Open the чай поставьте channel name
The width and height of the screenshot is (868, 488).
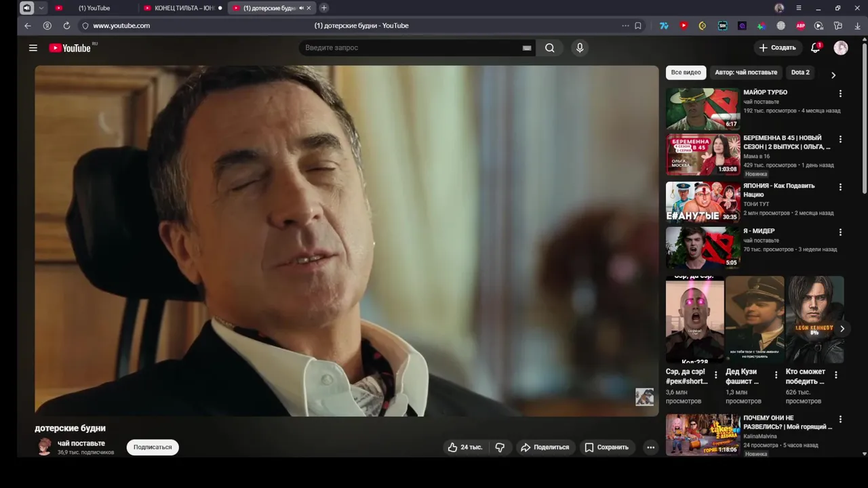[x=81, y=443]
